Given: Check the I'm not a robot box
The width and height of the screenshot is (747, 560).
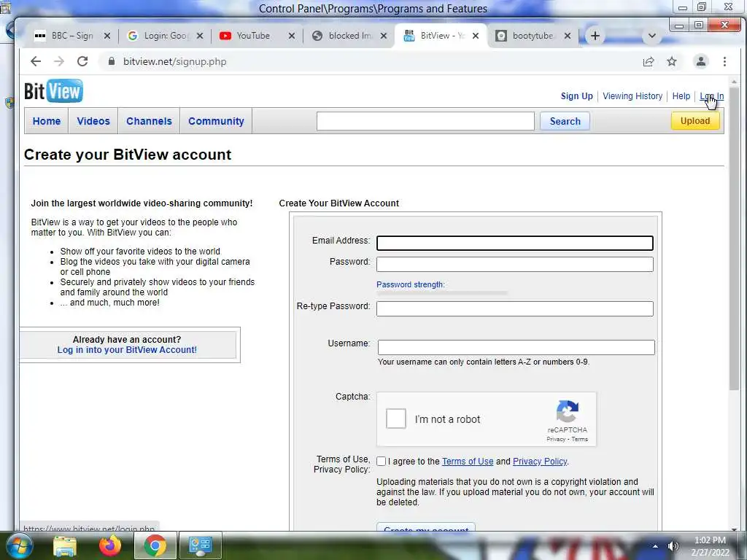Looking at the screenshot, I should [396, 419].
